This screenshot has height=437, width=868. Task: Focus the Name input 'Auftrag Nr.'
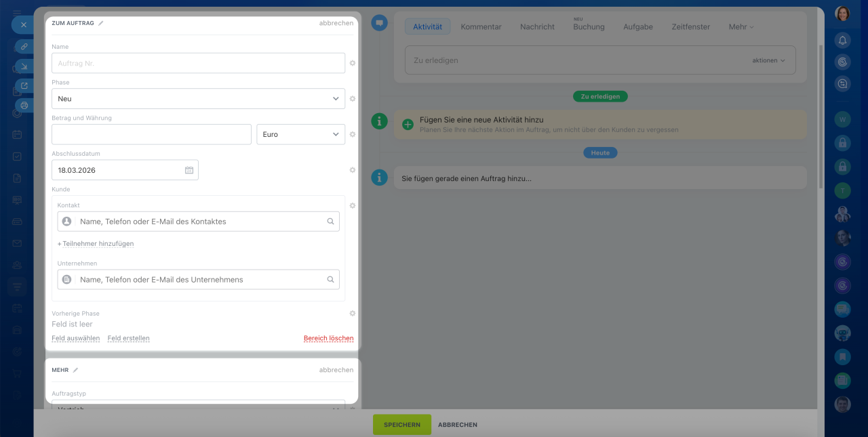pos(198,63)
